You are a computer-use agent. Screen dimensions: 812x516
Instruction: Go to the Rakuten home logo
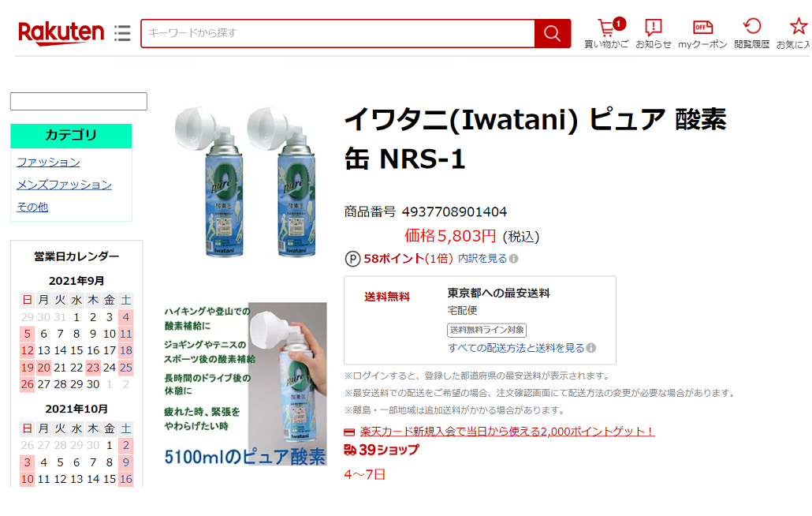(61, 33)
